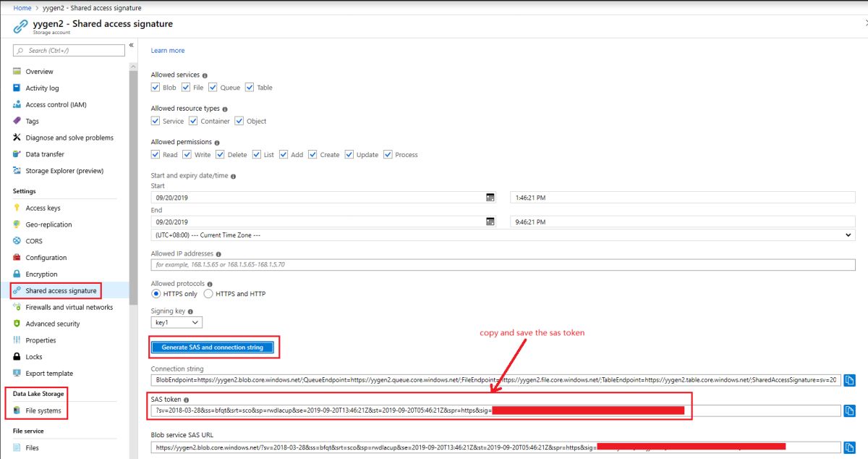Select the HTTPS only radio button
Viewport: 868px width, 459px height.
[156, 294]
